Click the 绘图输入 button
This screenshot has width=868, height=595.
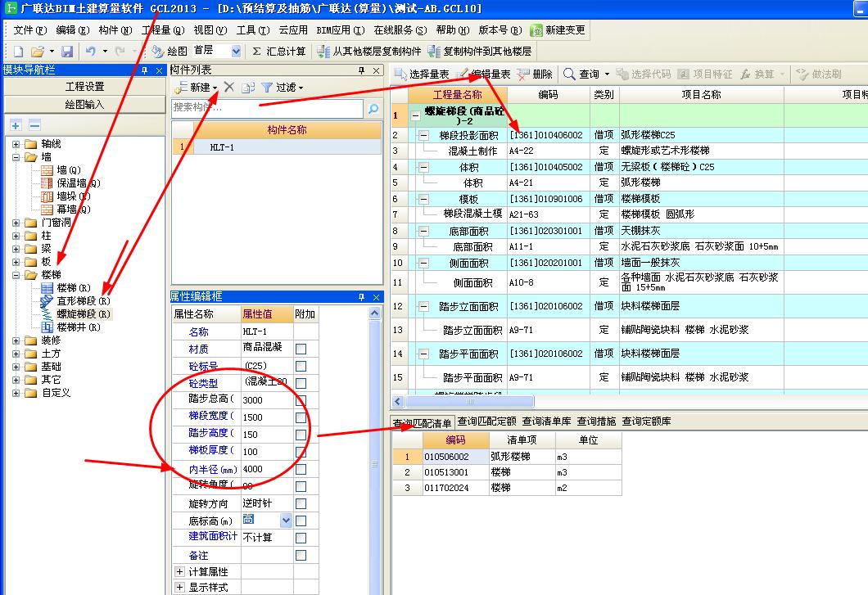(x=84, y=105)
